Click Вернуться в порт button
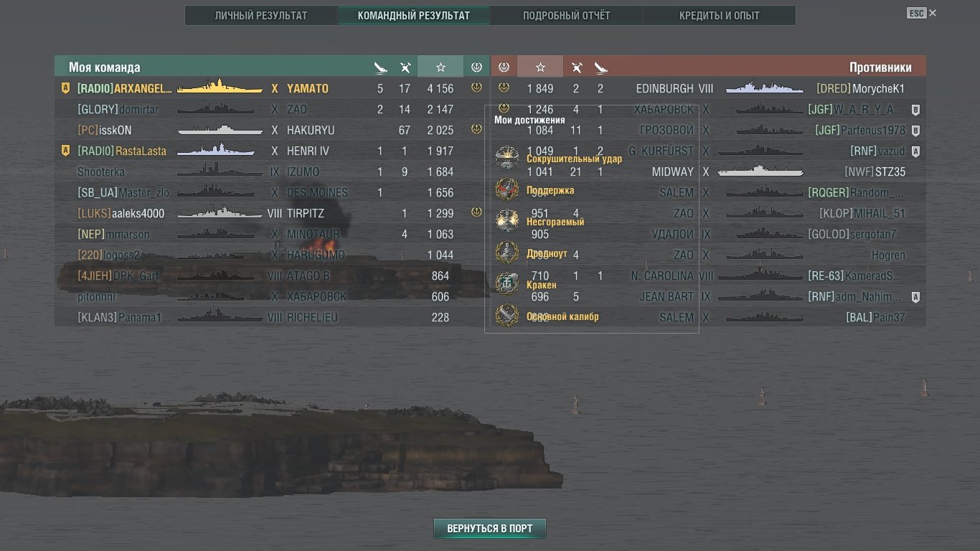This screenshot has width=980, height=551. (489, 529)
